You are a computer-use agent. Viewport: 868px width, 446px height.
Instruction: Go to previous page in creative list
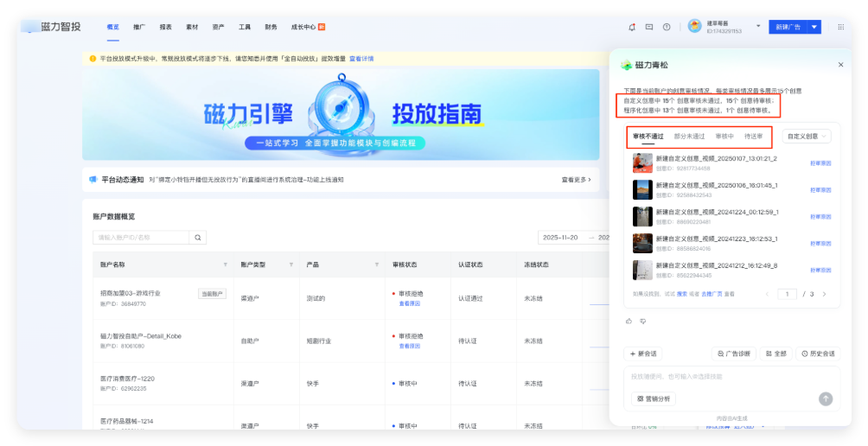(x=767, y=295)
